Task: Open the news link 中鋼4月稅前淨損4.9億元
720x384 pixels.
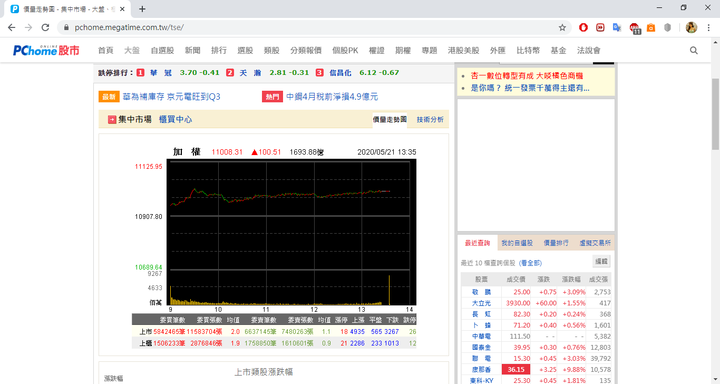Action: 332,96
